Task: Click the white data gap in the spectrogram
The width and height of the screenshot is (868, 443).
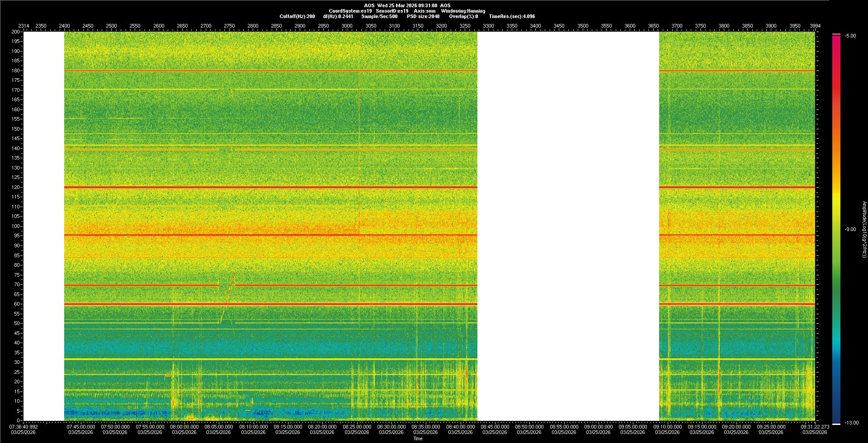Action: pos(568,226)
